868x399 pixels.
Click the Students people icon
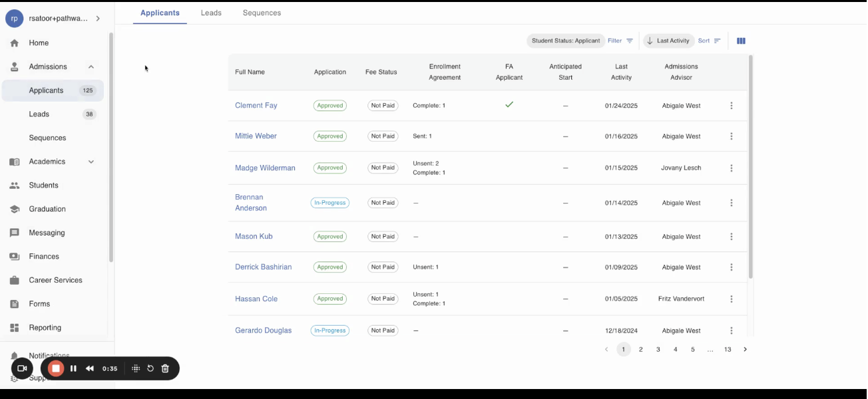[15, 186]
